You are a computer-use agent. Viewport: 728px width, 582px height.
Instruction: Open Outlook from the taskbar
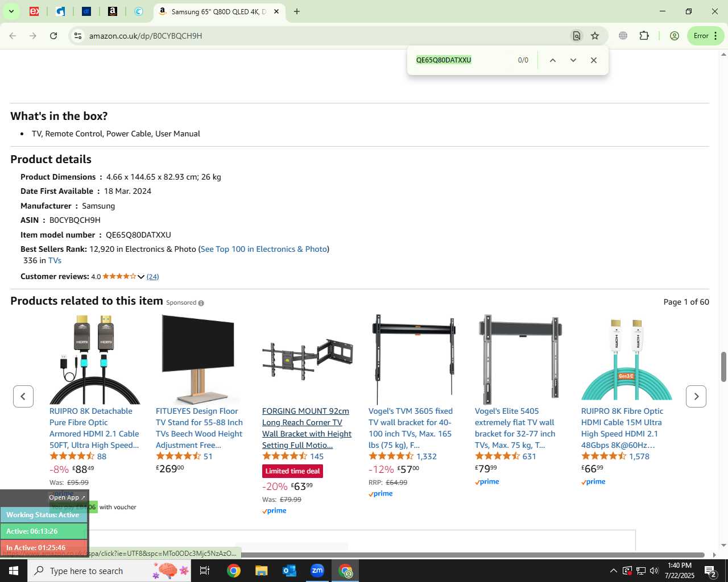pyautogui.click(x=289, y=571)
